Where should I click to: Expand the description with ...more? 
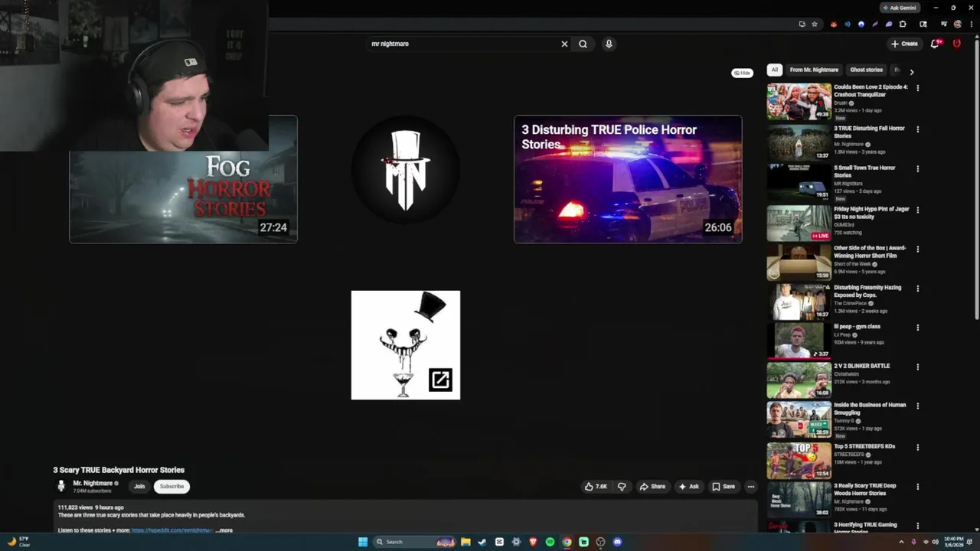(224, 530)
